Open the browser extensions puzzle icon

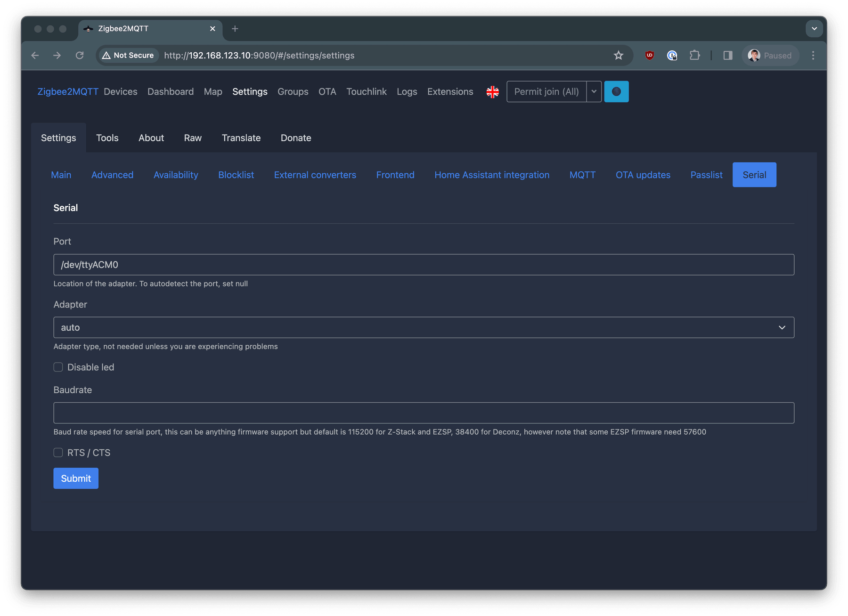(694, 55)
